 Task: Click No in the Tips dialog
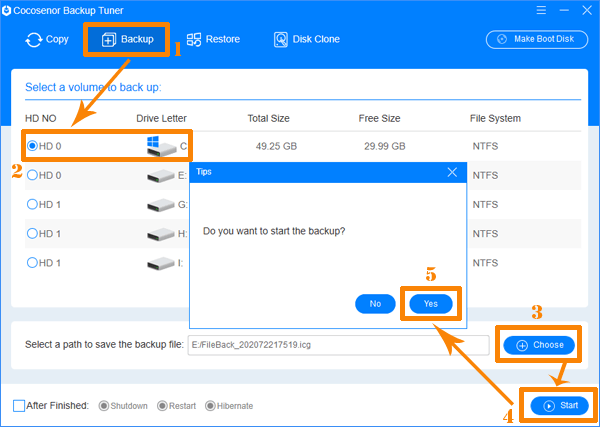coord(375,304)
